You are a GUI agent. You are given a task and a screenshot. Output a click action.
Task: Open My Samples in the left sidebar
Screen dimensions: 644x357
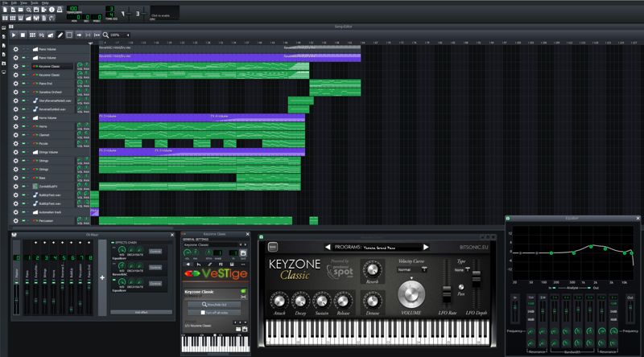tap(4, 45)
